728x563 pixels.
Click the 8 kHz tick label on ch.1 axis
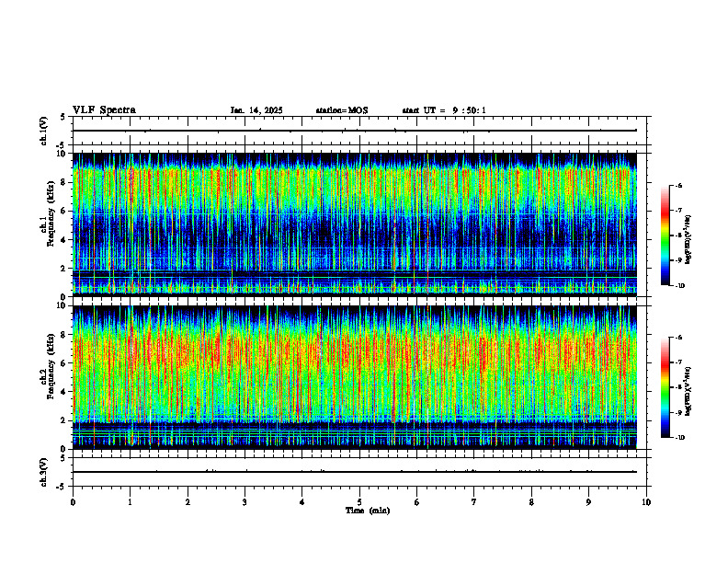pos(64,182)
